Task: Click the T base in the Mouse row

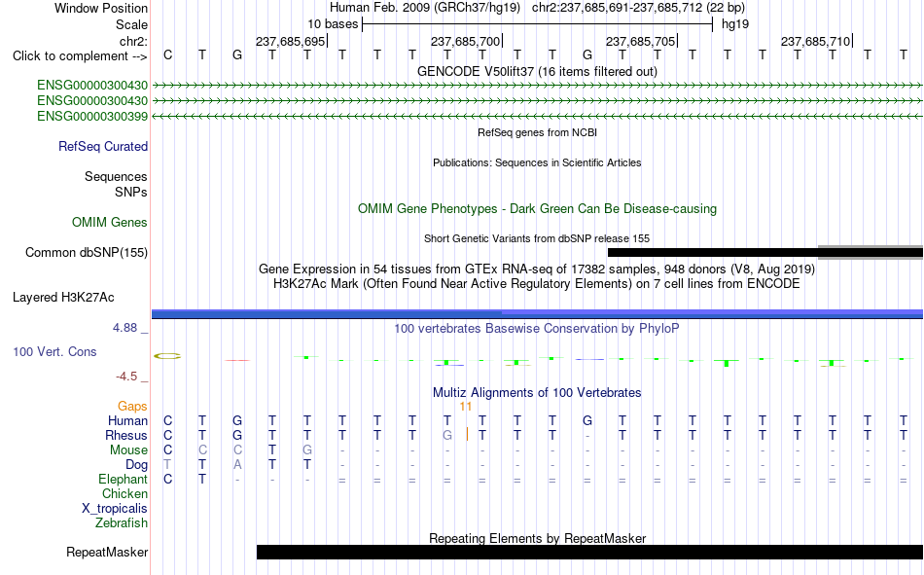Action: tap(272, 449)
